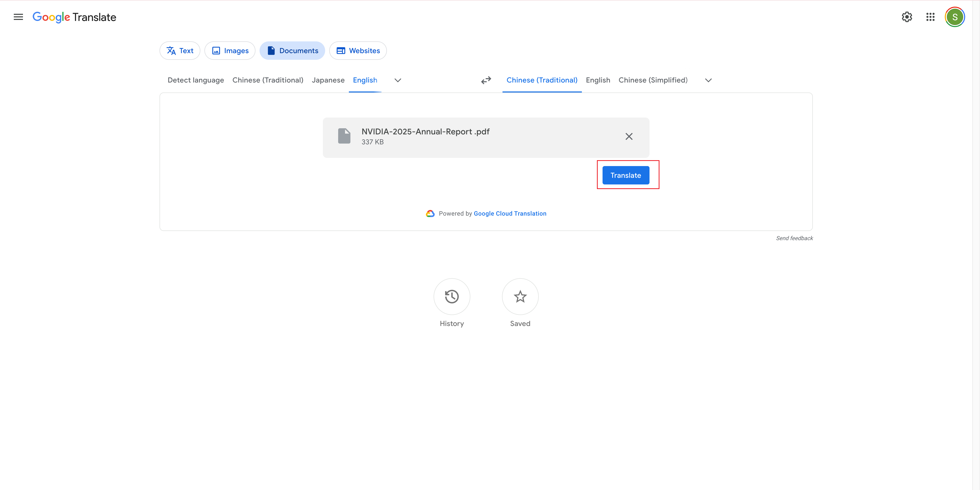Screen dimensions: 980x490
Task: Select Detect language as source
Action: [195, 80]
